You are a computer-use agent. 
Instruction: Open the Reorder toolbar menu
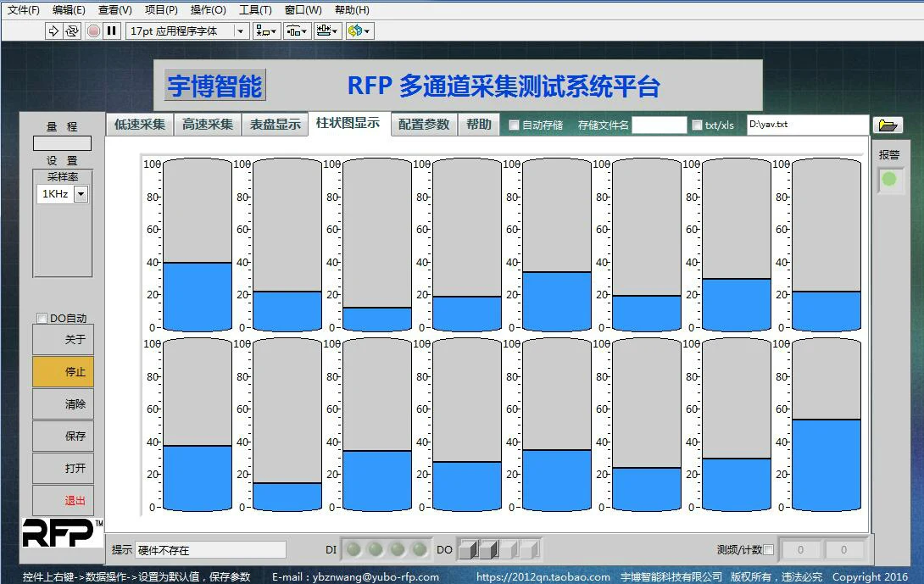point(359,31)
